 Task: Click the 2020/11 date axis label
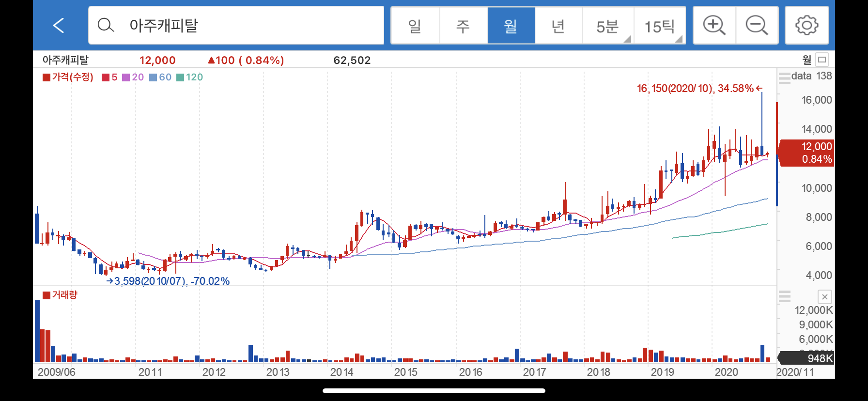click(x=795, y=372)
